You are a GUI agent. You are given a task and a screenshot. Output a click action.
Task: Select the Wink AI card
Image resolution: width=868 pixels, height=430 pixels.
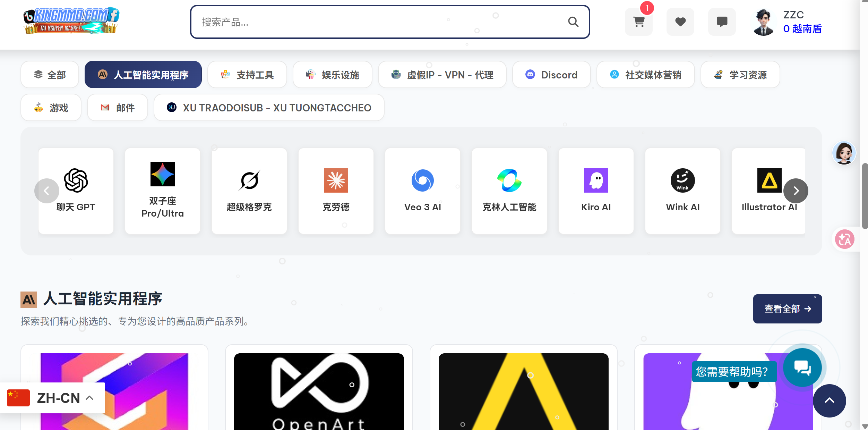[x=682, y=191]
